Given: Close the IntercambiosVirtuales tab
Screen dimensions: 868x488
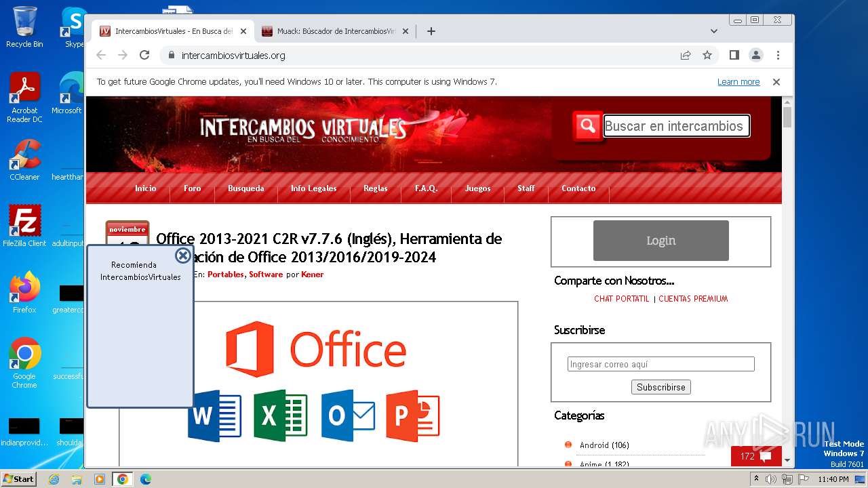Looking at the screenshot, I should (x=243, y=31).
